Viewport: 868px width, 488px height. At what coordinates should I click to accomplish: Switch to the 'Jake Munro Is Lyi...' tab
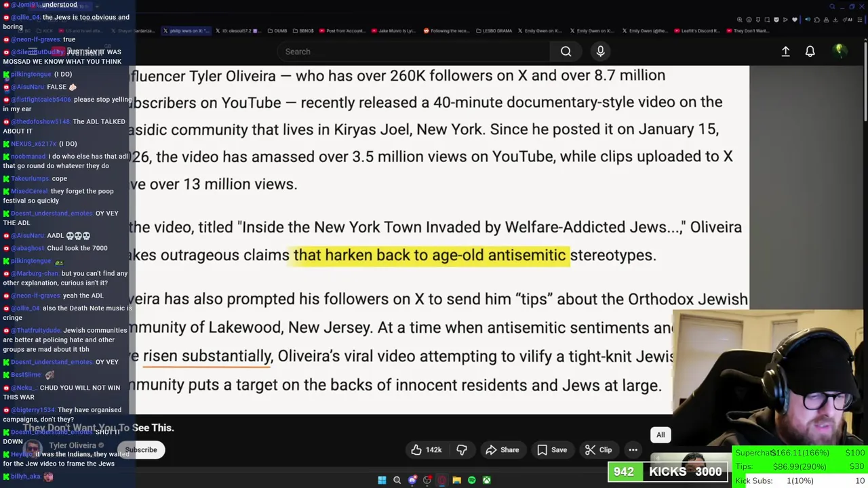click(395, 30)
